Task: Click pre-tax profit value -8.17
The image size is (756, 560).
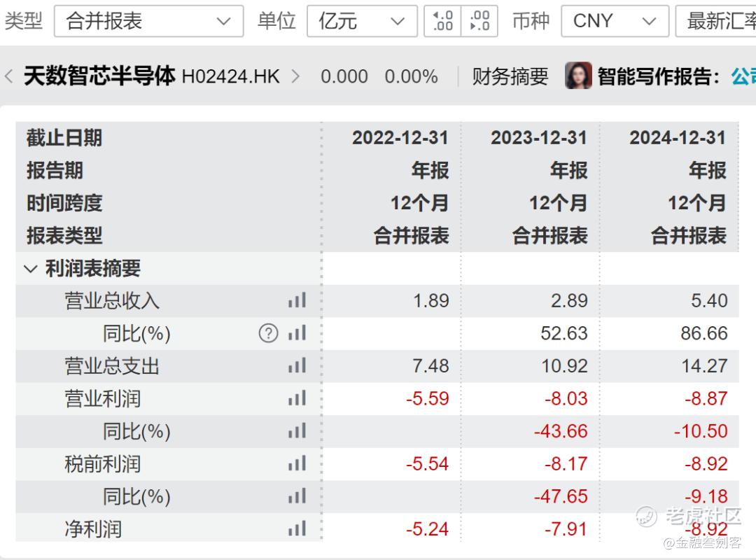Action: click(x=566, y=463)
